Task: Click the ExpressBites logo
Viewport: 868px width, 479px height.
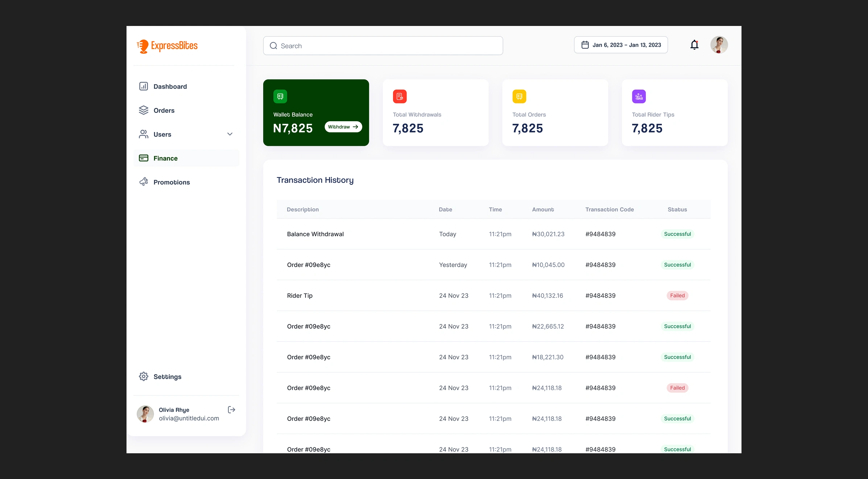Action: pyautogui.click(x=167, y=46)
